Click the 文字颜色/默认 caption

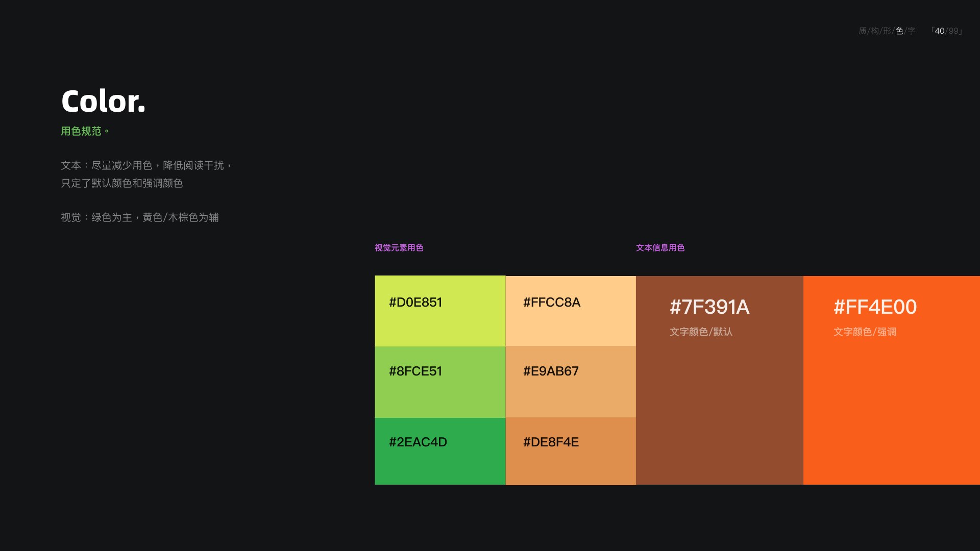click(x=701, y=332)
